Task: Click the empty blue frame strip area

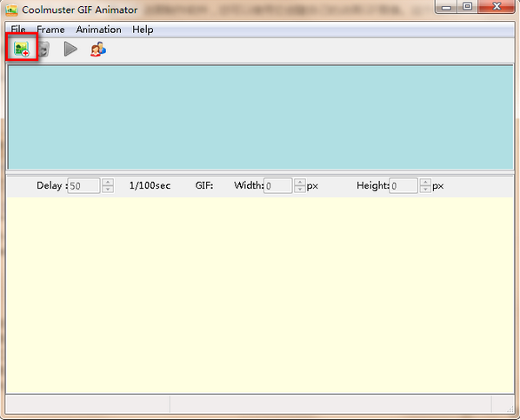Action: pyautogui.click(x=260, y=117)
